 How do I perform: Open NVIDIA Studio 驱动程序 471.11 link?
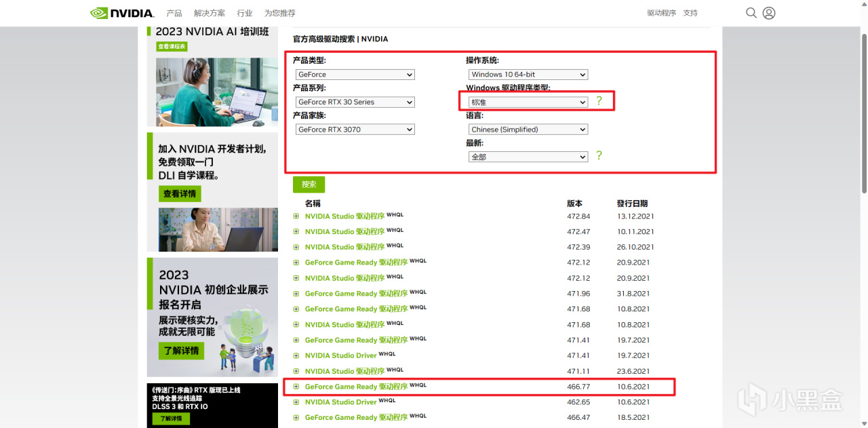(344, 371)
